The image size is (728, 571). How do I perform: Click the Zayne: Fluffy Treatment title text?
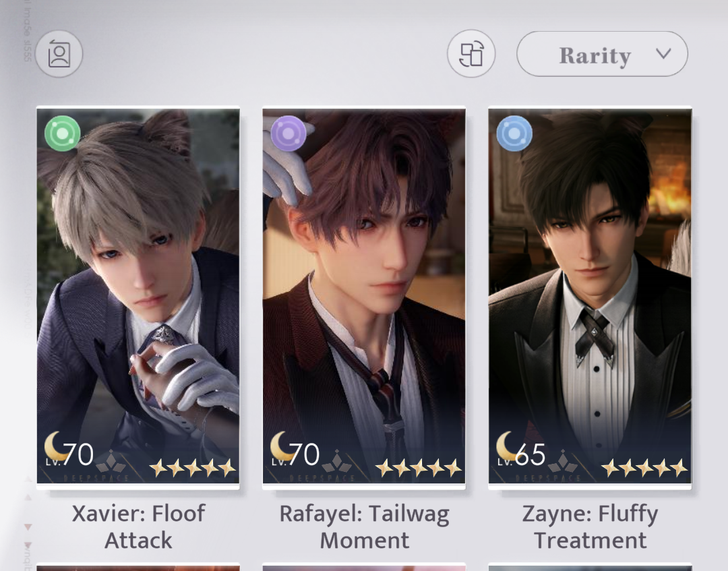590,527
